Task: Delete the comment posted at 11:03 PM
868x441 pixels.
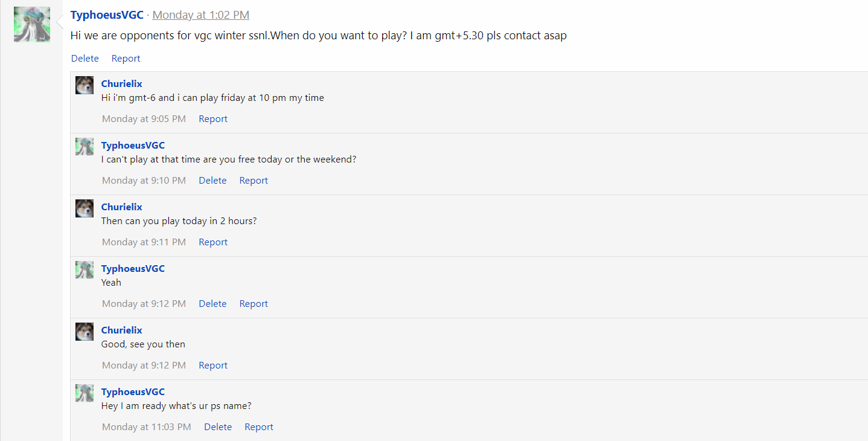Action: [218, 427]
